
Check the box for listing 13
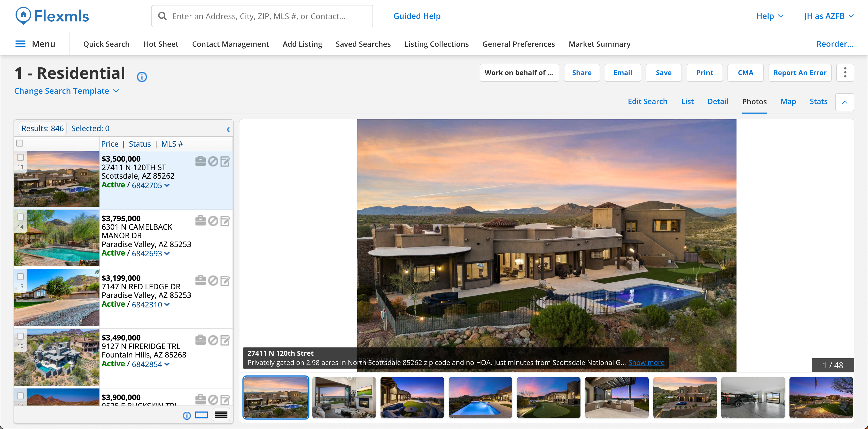point(20,157)
